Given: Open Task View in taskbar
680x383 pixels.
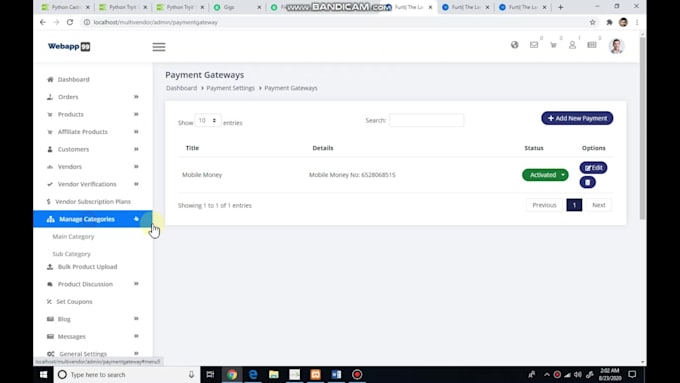Looking at the screenshot, I should (210, 374).
